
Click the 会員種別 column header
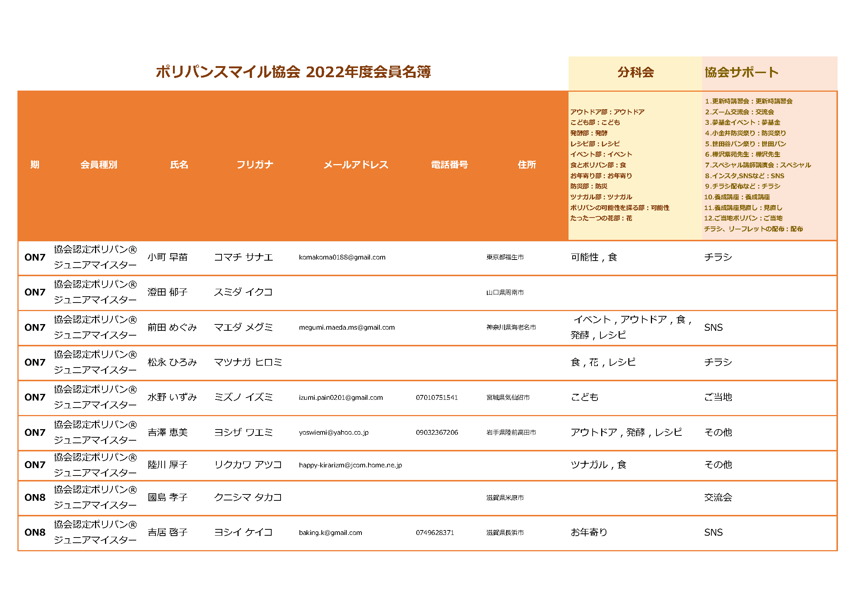coord(99,164)
